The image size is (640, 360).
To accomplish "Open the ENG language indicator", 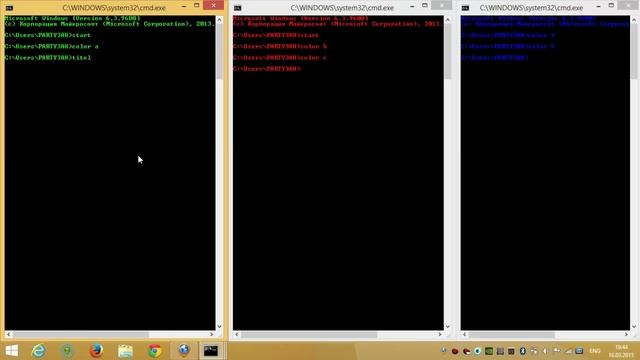I will point(595,351).
